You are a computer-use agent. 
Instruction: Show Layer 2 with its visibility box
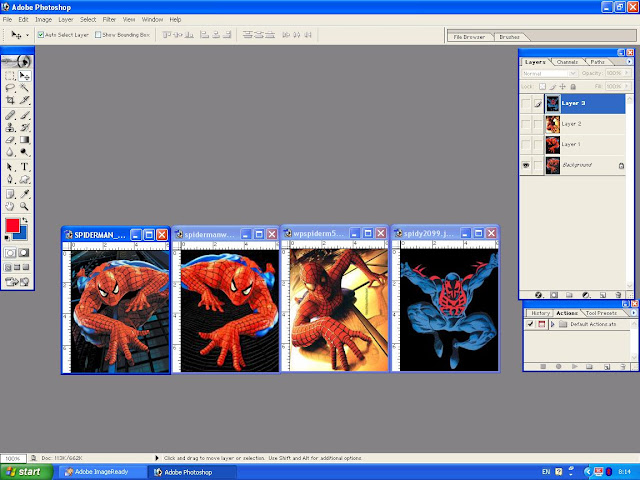[x=526, y=124]
